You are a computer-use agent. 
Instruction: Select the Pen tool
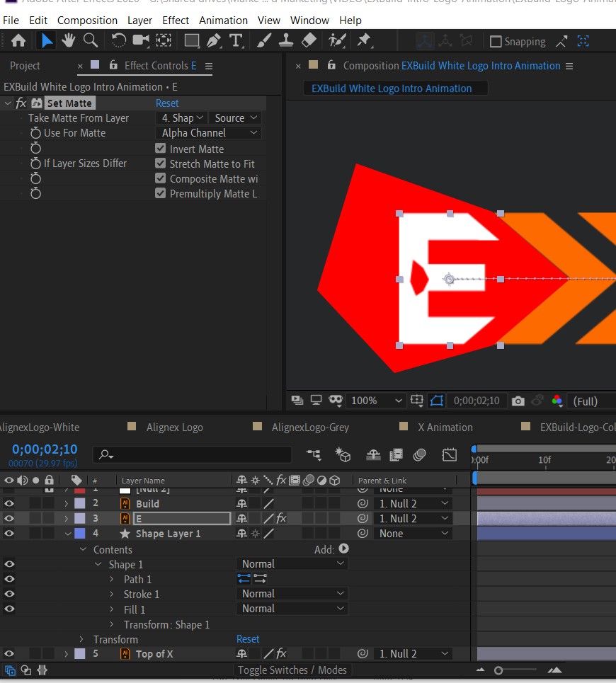pyautogui.click(x=214, y=41)
